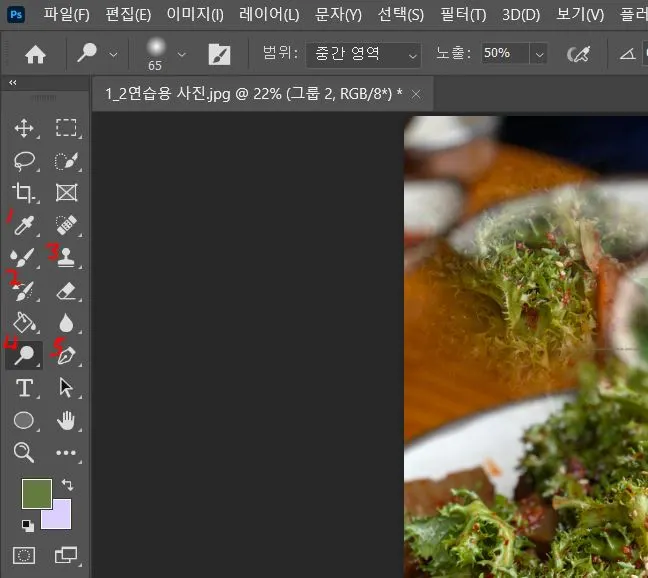The height and width of the screenshot is (578, 648).
Task: Click the Photoshop Ps logo
Action: click(16, 15)
